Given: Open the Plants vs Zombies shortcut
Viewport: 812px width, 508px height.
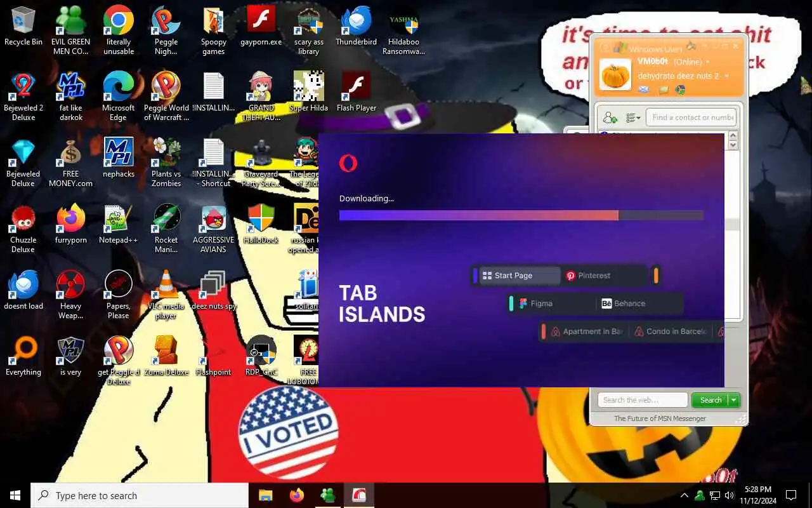Looking at the screenshot, I should pyautogui.click(x=166, y=163).
